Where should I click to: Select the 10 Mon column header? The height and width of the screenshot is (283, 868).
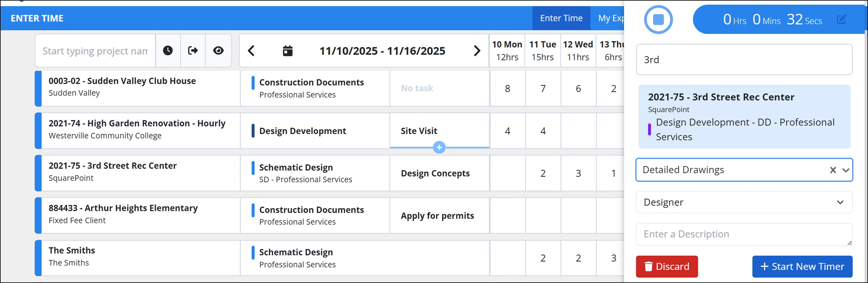pyautogui.click(x=507, y=51)
